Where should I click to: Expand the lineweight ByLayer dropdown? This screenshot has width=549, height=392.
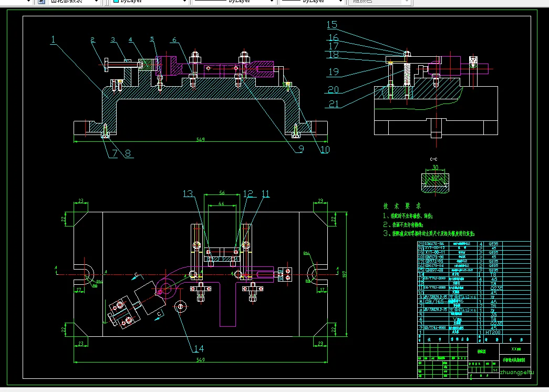(x=340, y=2)
